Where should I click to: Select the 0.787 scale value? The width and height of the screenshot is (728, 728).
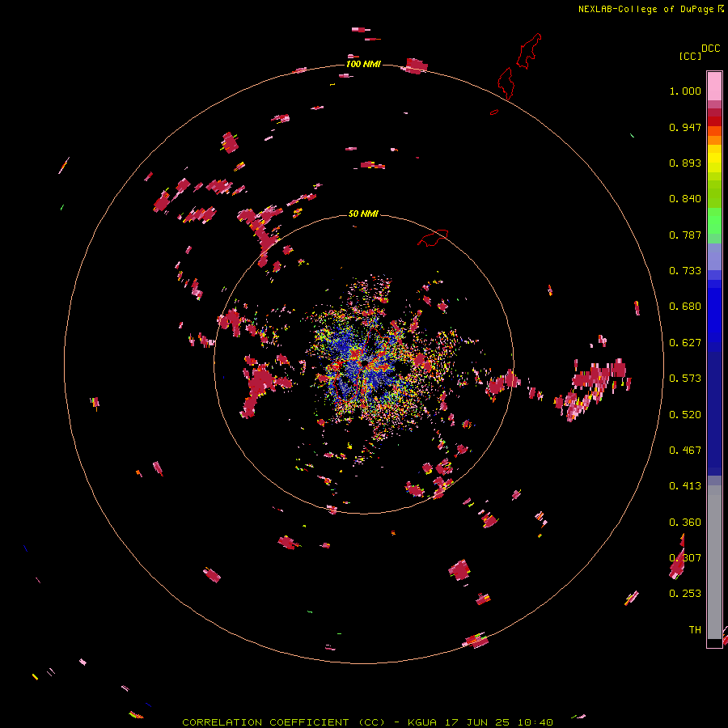[685, 235]
